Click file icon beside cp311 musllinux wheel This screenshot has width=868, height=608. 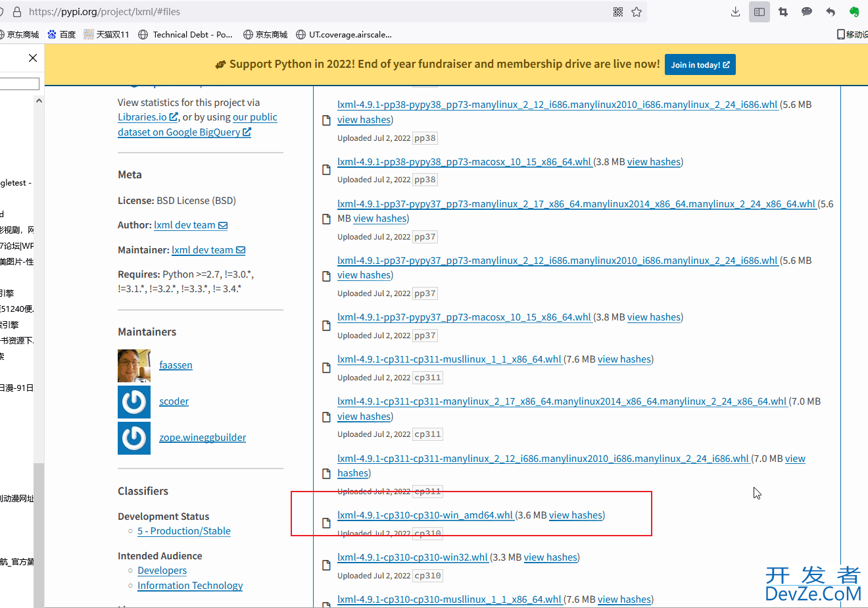326,367
